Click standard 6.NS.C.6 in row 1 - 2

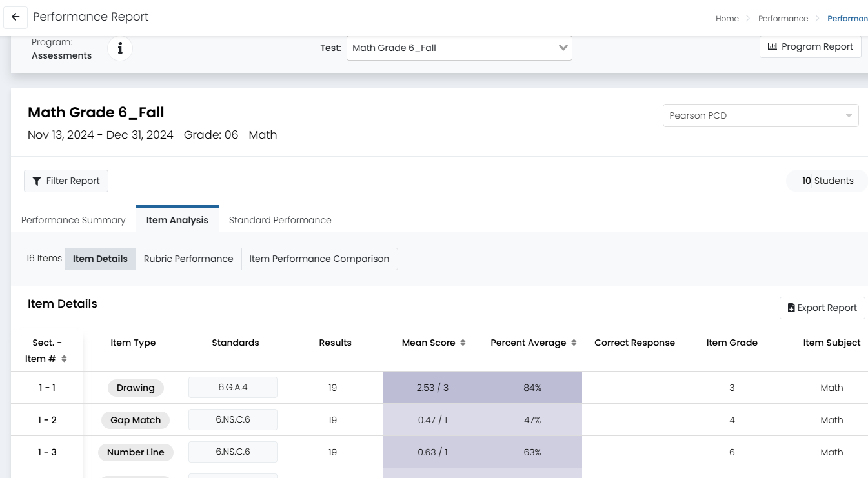(233, 419)
